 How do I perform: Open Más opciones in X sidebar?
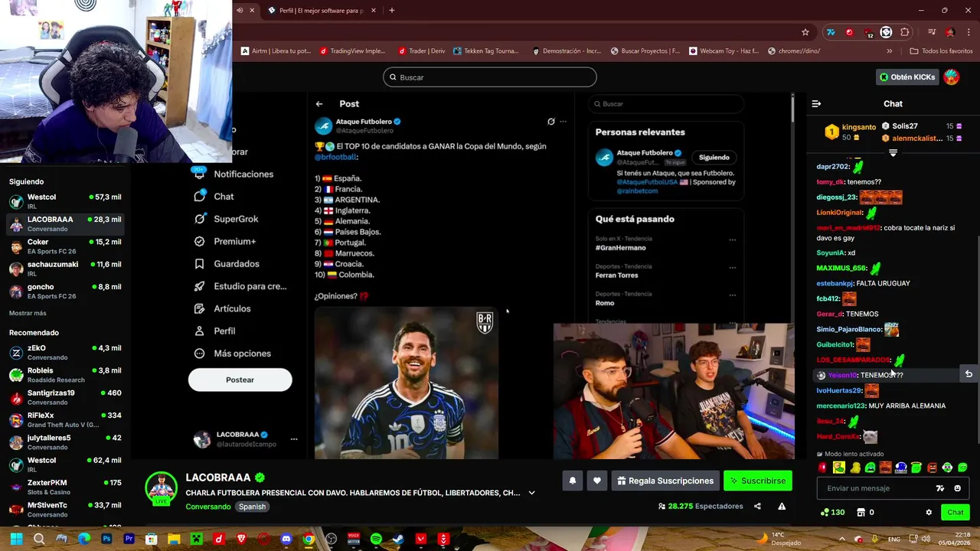[232, 353]
